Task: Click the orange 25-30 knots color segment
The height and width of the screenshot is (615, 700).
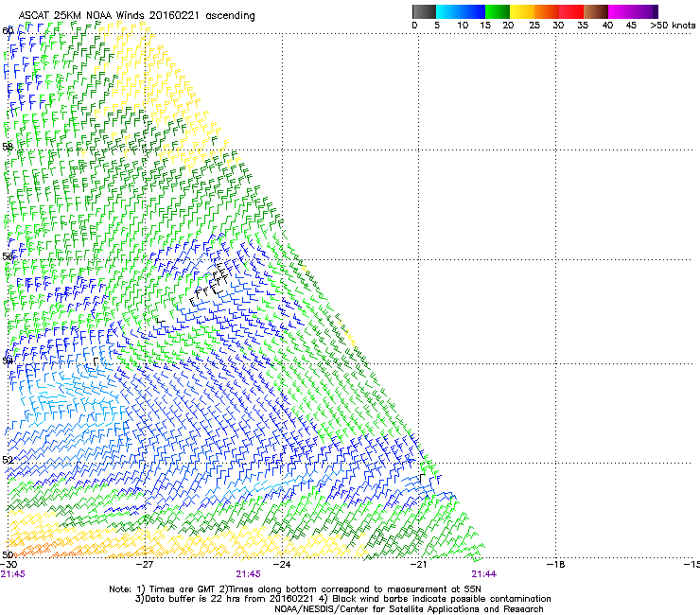Action: click(547, 11)
